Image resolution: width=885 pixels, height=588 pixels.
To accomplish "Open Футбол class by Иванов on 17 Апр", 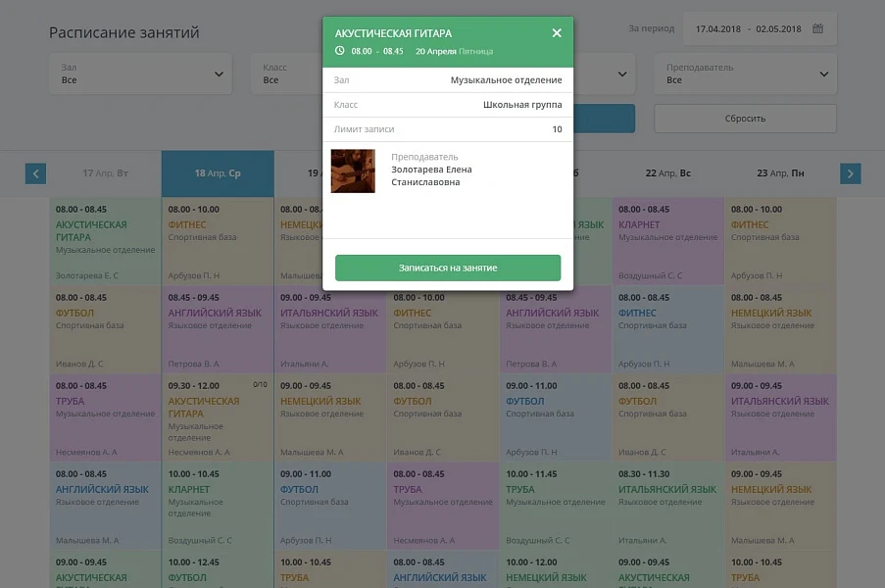I will 106,329.
